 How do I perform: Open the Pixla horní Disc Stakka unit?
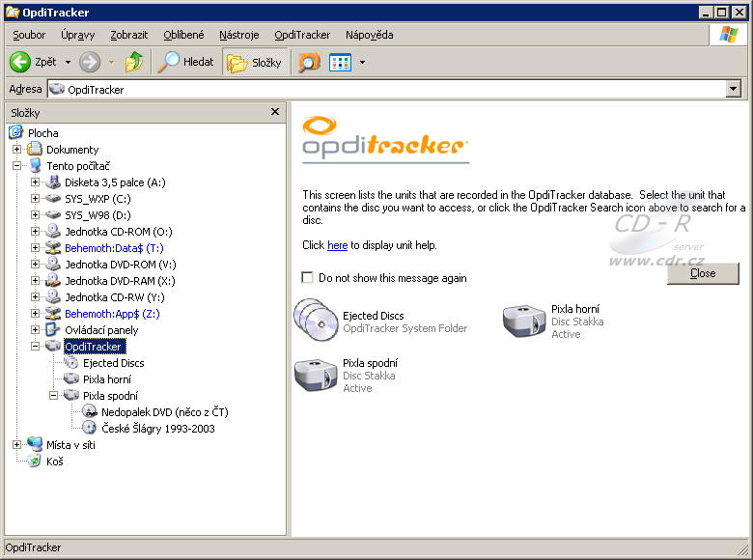coord(524,321)
